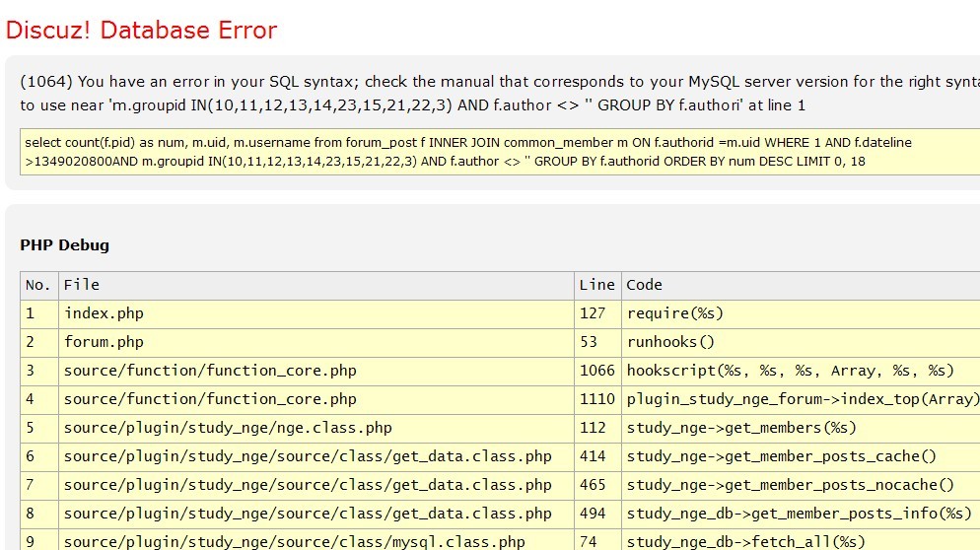Click the 'PHP Debug' heading

64,245
